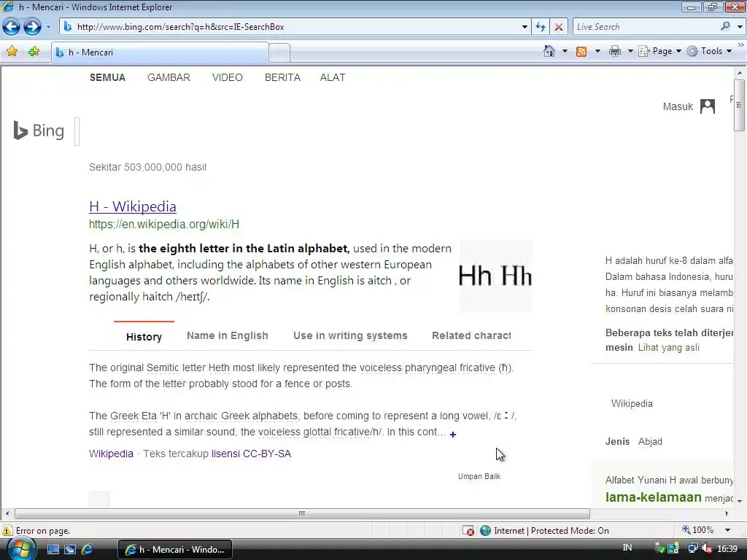Click the Home toolbar icon
Screen dimensions: 747x560
pyautogui.click(x=549, y=51)
